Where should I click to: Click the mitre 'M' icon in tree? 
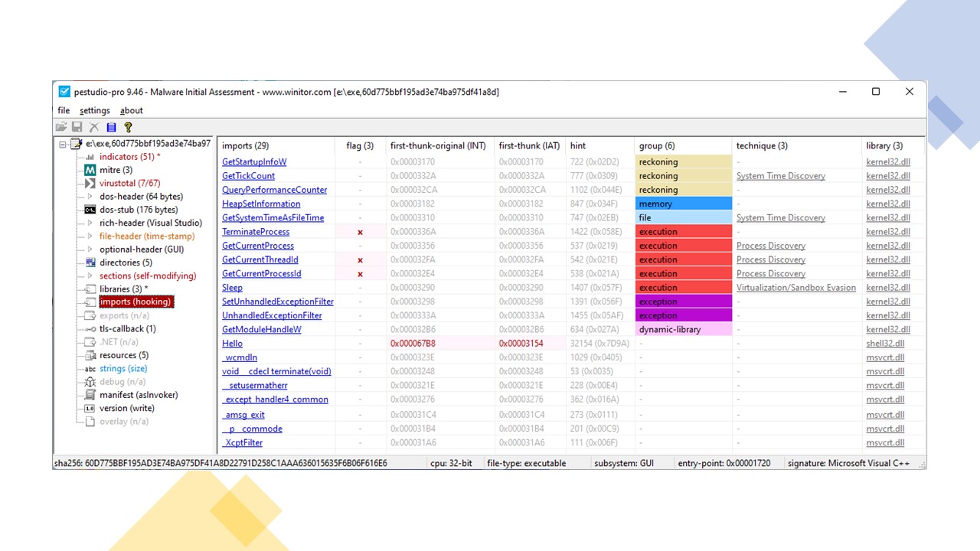(x=90, y=170)
